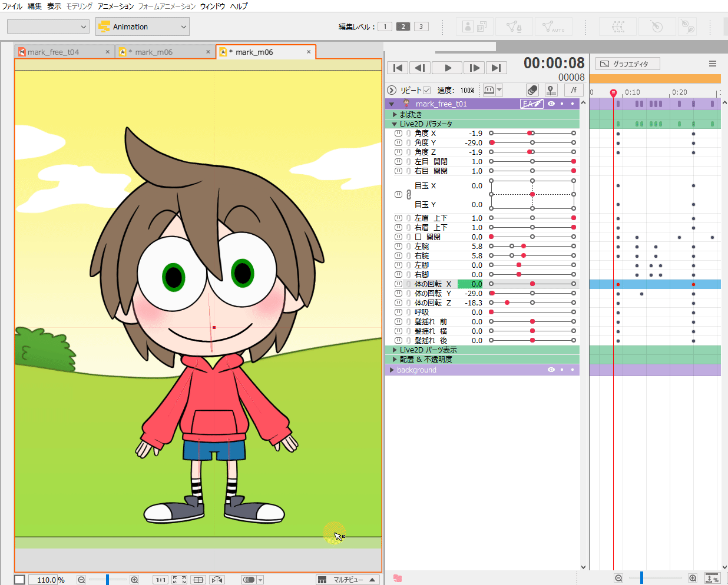This screenshot has width=728, height=585.
Task: Collapse the Live2D パラメータ section
Action: (x=395, y=124)
